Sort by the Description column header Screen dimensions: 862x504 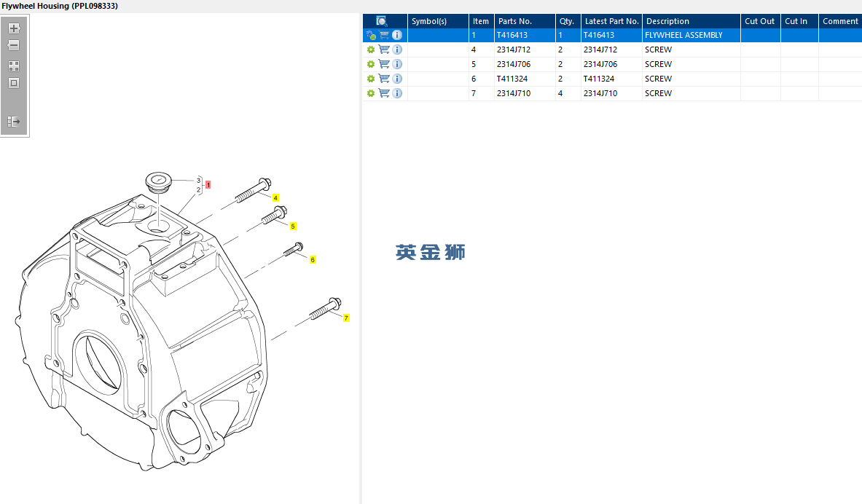pyautogui.click(x=667, y=21)
